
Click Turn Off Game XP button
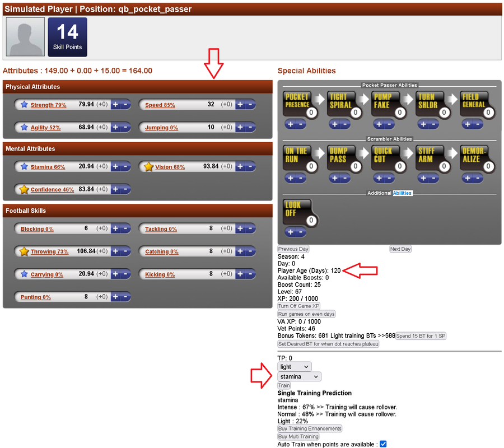click(x=298, y=306)
